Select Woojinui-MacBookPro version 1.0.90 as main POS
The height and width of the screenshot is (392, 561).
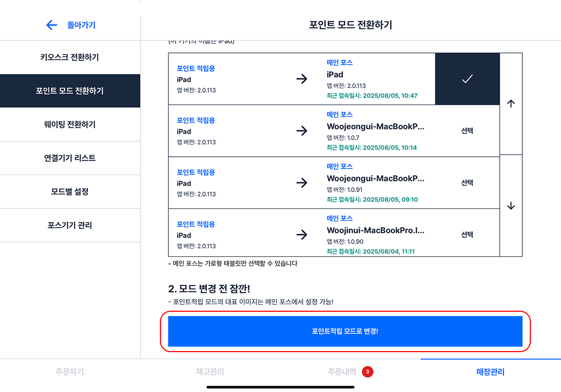(x=467, y=235)
